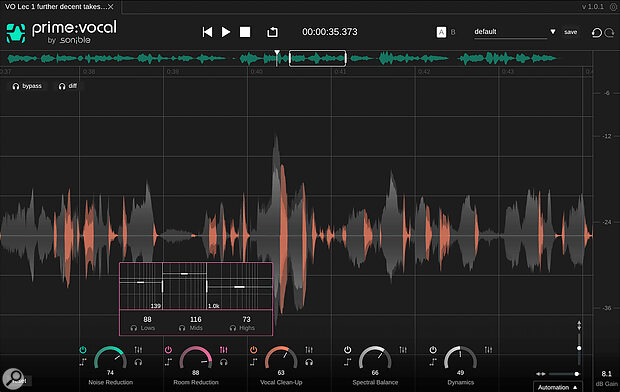Click the horizontal zoom arrows icon
Image resolution: width=620 pixels, height=392 pixels.
coord(541,374)
